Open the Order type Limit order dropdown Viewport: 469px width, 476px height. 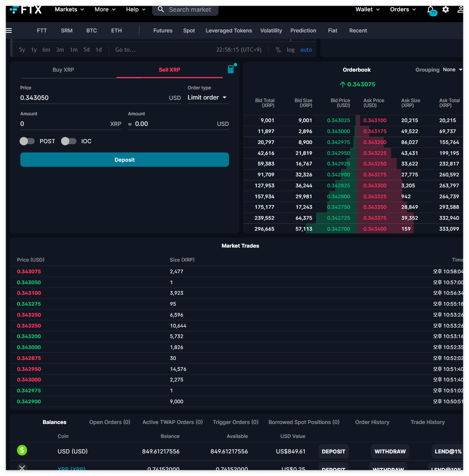[208, 98]
